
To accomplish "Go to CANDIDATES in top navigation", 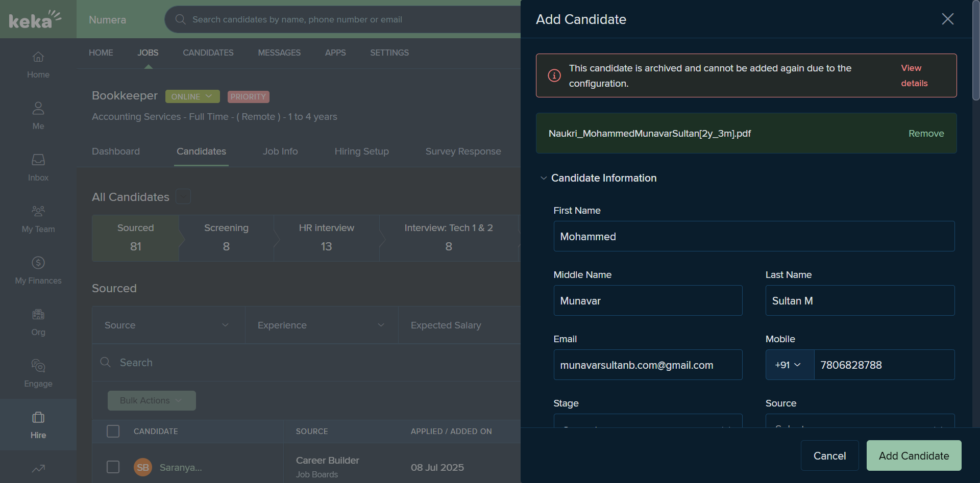I will click(208, 53).
